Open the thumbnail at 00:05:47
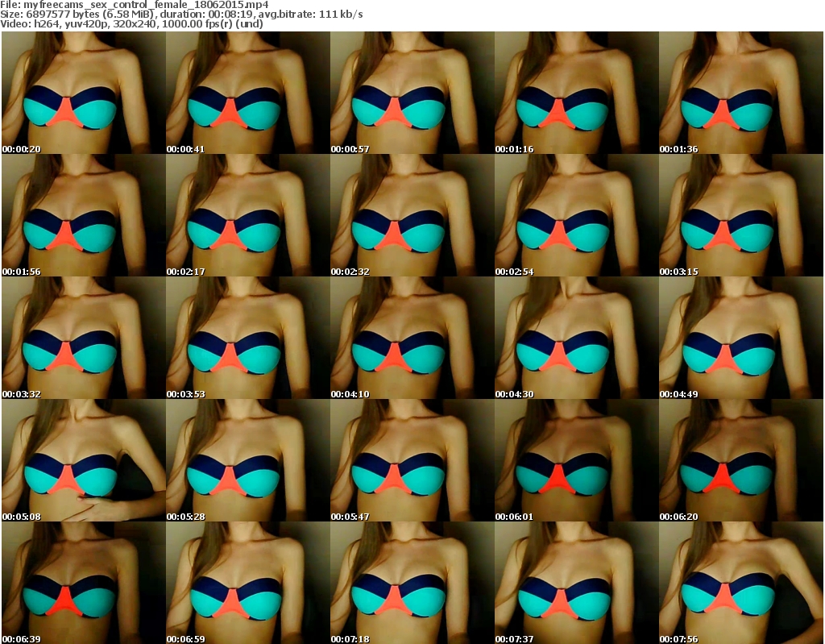The image size is (825, 644). click(x=412, y=460)
